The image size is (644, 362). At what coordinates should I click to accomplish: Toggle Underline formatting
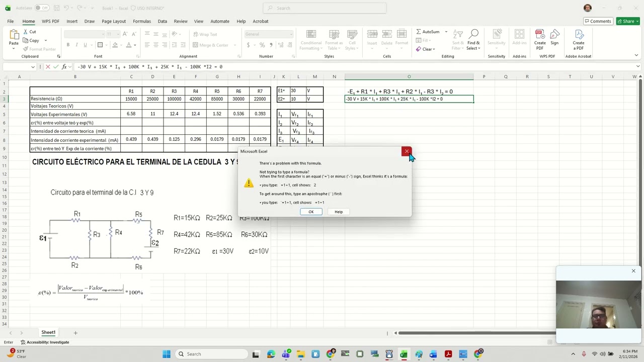85,45
